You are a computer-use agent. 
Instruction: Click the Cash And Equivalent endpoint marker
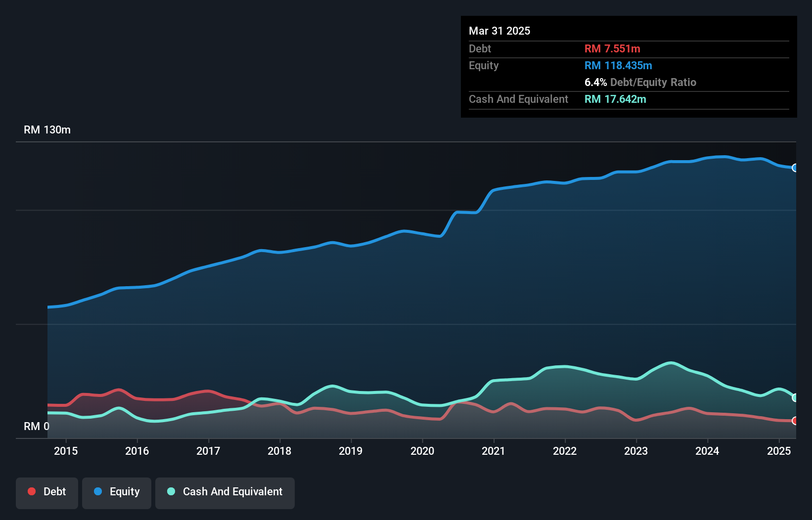795,397
